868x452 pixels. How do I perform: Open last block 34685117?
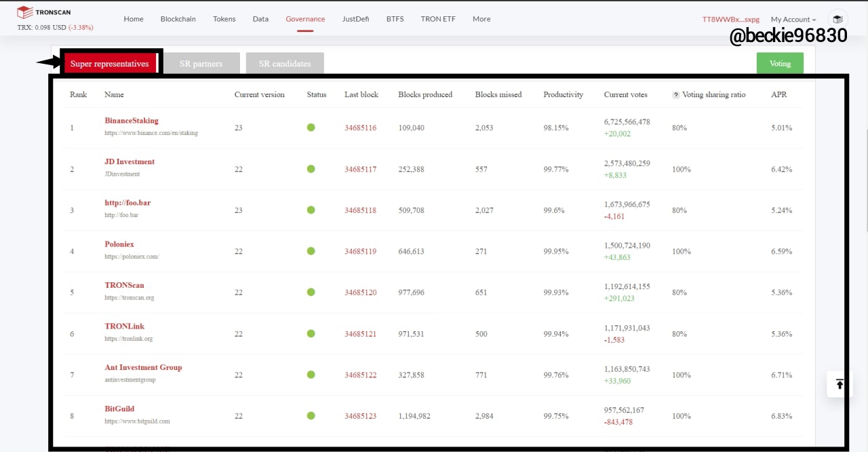pos(360,169)
